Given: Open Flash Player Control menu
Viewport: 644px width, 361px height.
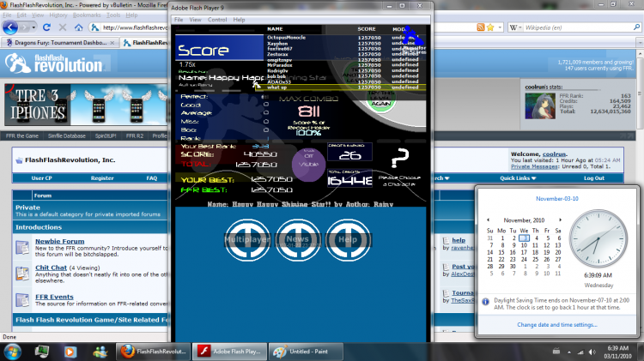Looking at the screenshot, I should point(217,20).
